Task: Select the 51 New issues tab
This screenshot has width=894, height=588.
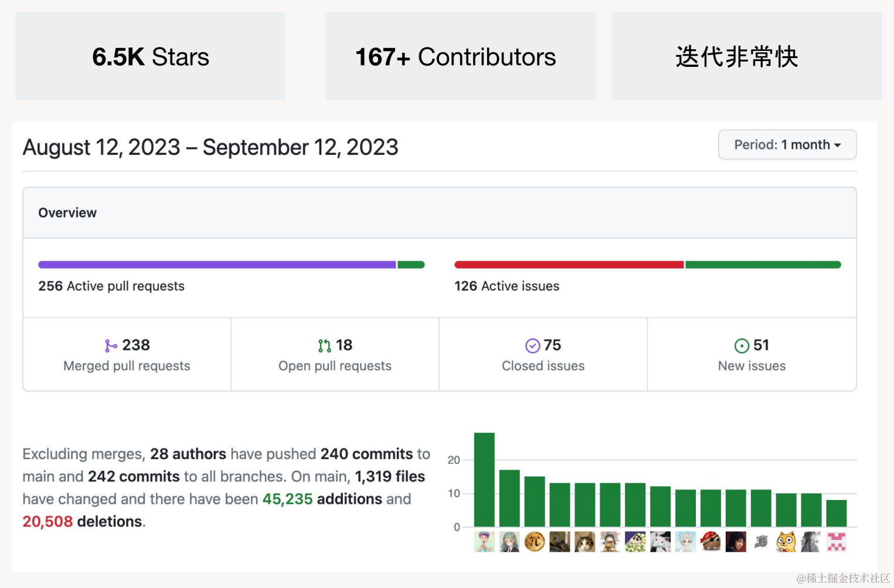Action: coord(752,355)
